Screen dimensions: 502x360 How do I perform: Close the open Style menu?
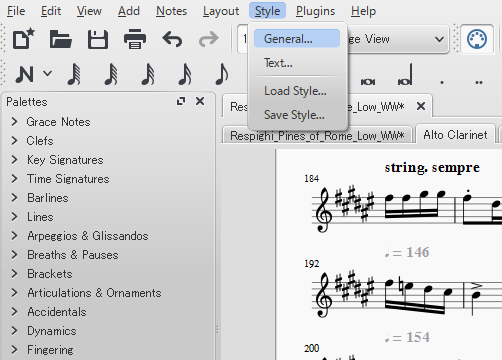coord(267,11)
